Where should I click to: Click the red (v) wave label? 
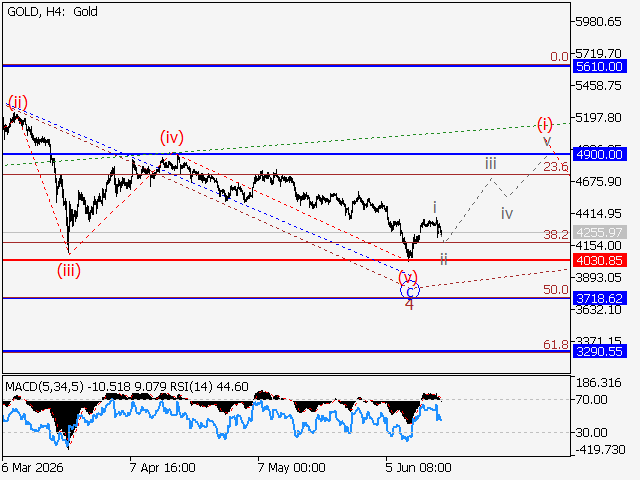tap(408, 278)
